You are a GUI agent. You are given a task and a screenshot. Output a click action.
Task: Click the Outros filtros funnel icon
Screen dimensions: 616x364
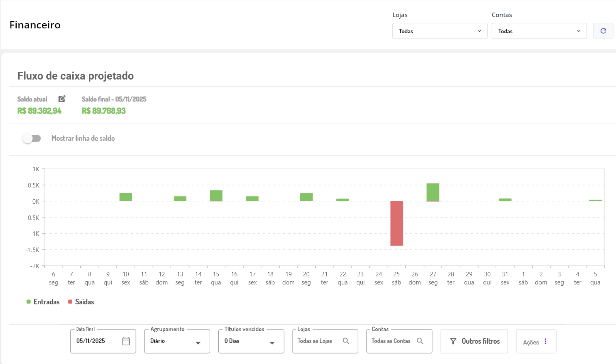pyautogui.click(x=453, y=341)
